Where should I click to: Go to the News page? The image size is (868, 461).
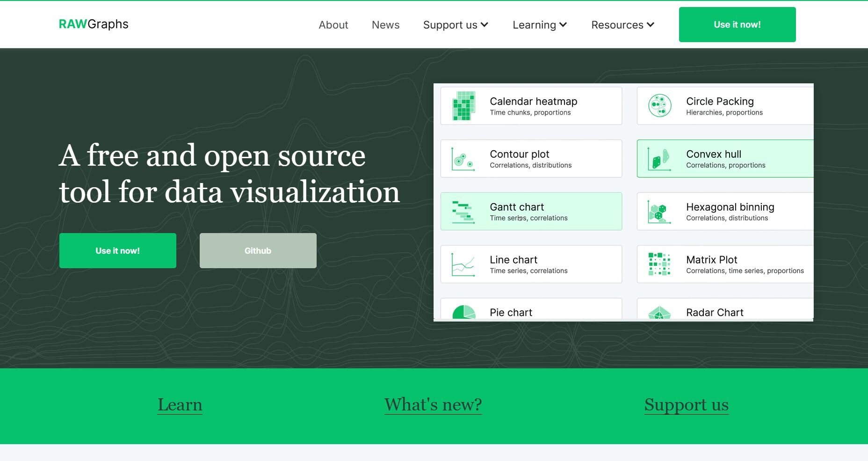pyautogui.click(x=385, y=25)
